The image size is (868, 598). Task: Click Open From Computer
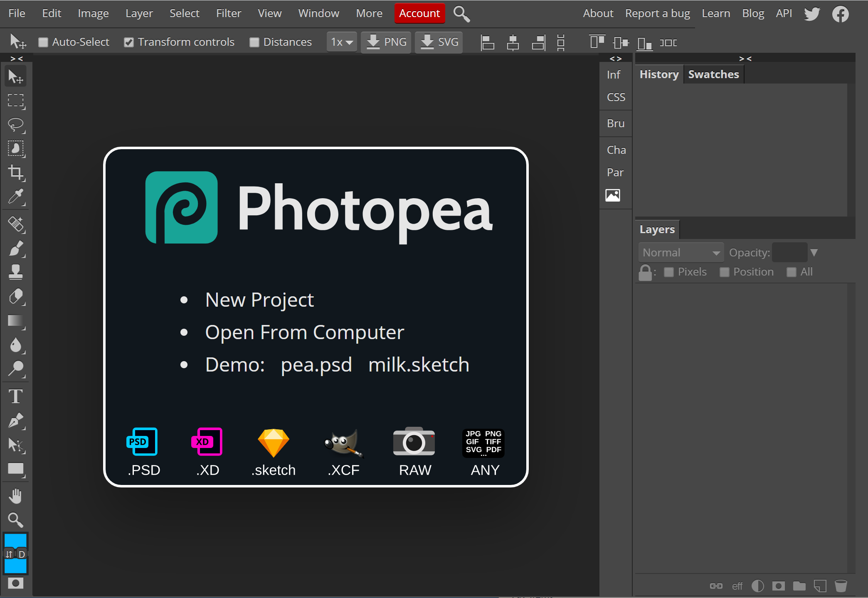[x=305, y=332]
